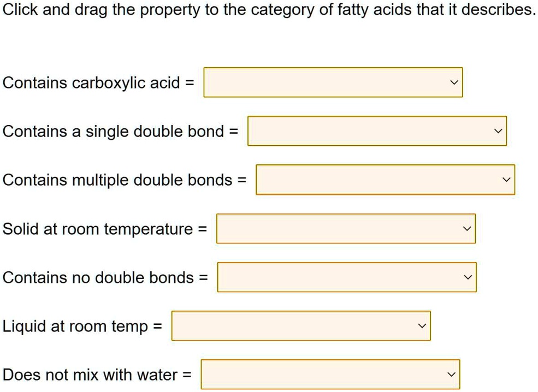
Task: Click the instruction text at the top
Action: pyautogui.click(x=269, y=9)
